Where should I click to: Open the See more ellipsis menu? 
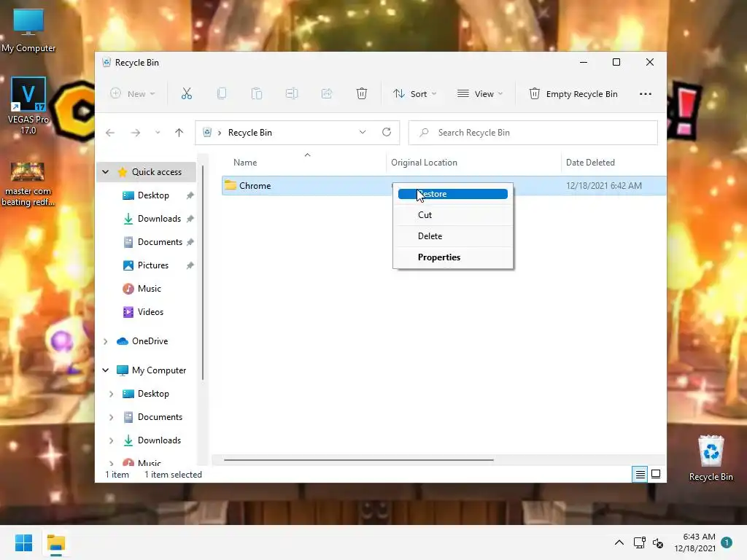click(x=646, y=94)
